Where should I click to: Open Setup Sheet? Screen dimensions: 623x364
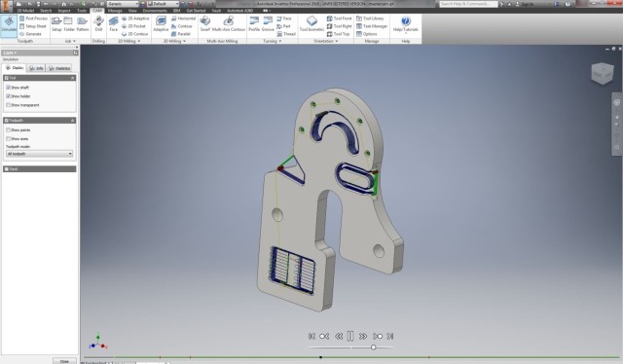(x=32, y=26)
